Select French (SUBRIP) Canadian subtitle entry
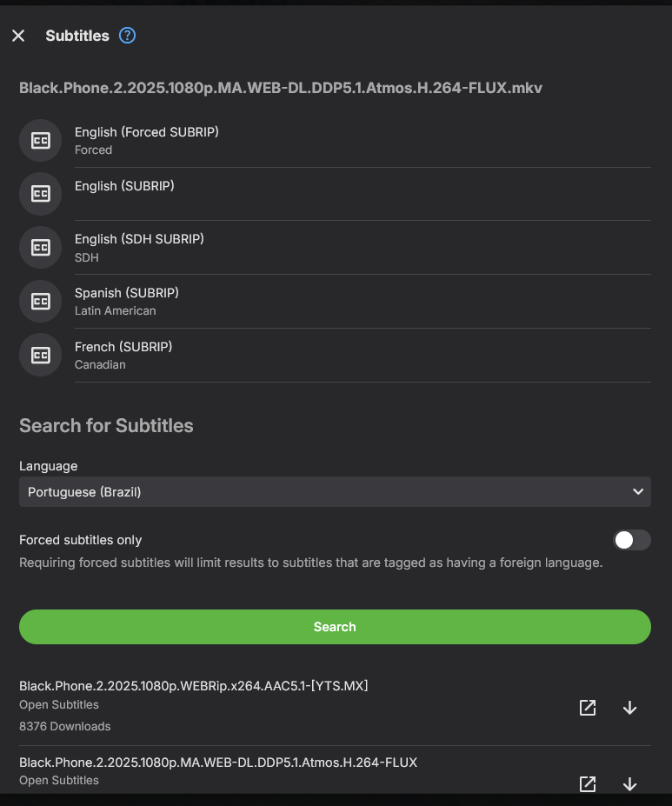The width and height of the screenshot is (672, 806). coord(123,355)
